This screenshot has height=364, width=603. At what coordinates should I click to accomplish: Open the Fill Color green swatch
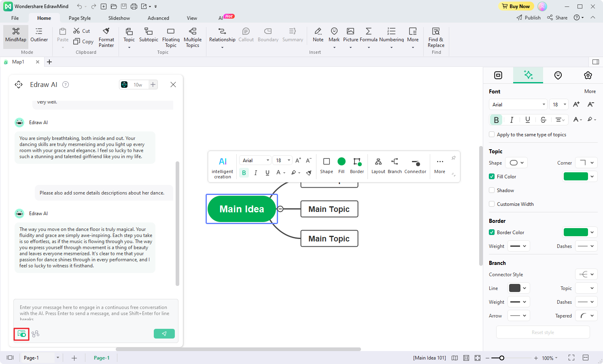click(x=576, y=177)
